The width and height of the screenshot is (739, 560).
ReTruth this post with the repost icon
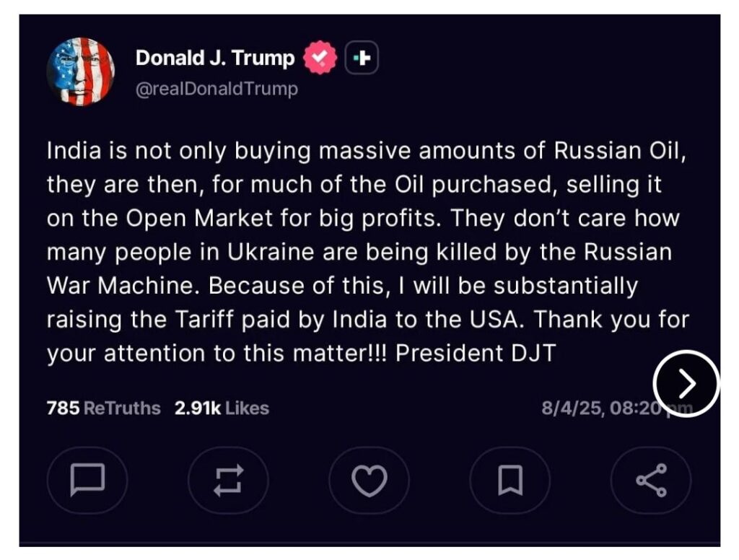click(x=228, y=480)
